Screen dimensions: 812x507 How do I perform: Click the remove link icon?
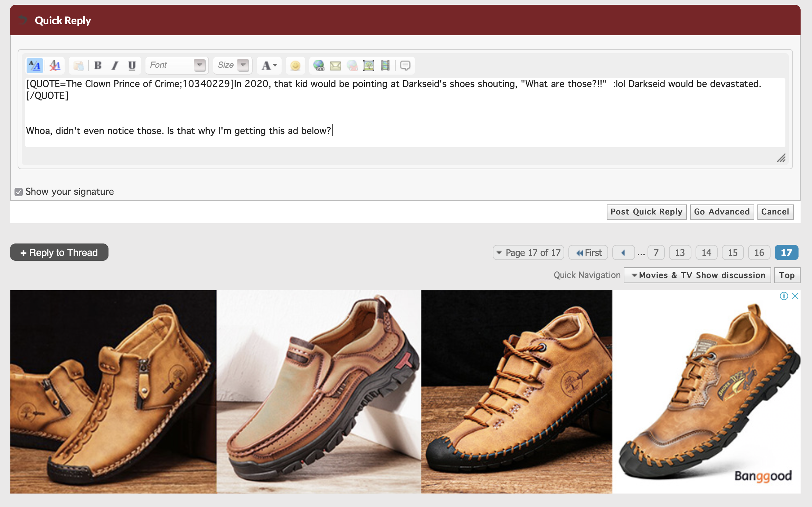pyautogui.click(x=352, y=65)
